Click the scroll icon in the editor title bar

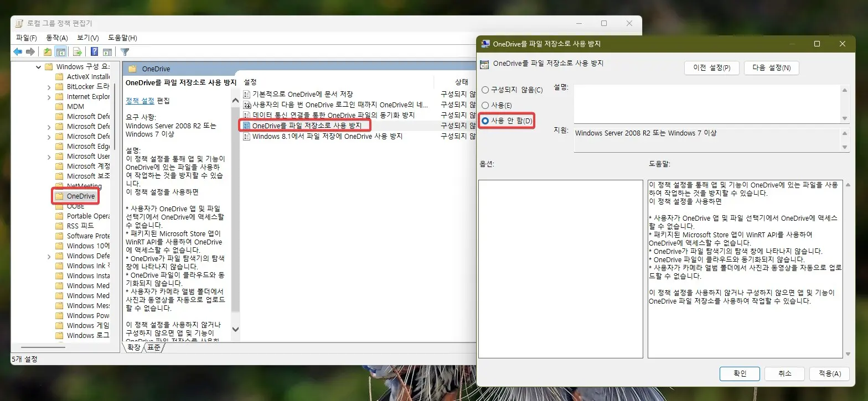pyautogui.click(x=19, y=23)
